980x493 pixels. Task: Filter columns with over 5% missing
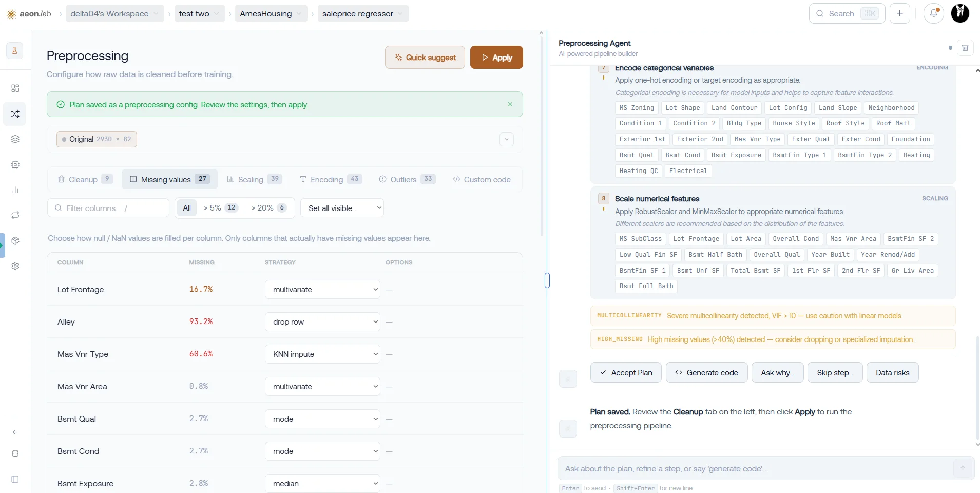click(221, 208)
